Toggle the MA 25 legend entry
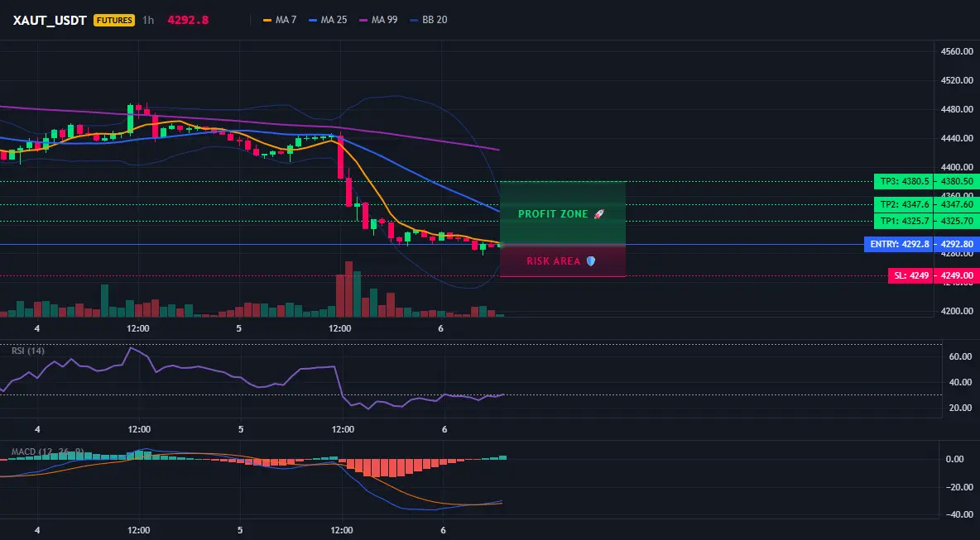Image resolution: width=980 pixels, height=540 pixels. pyautogui.click(x=328, y=20)
